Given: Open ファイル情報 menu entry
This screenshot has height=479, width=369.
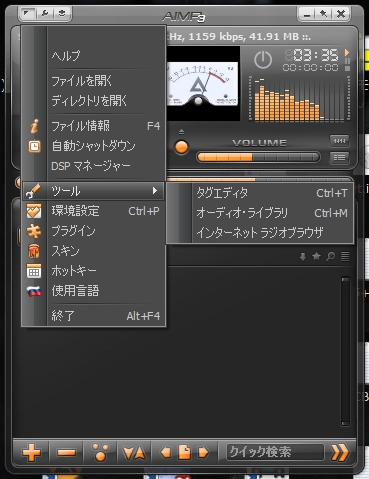Looking at the screenshot, I should click(93, 126).
